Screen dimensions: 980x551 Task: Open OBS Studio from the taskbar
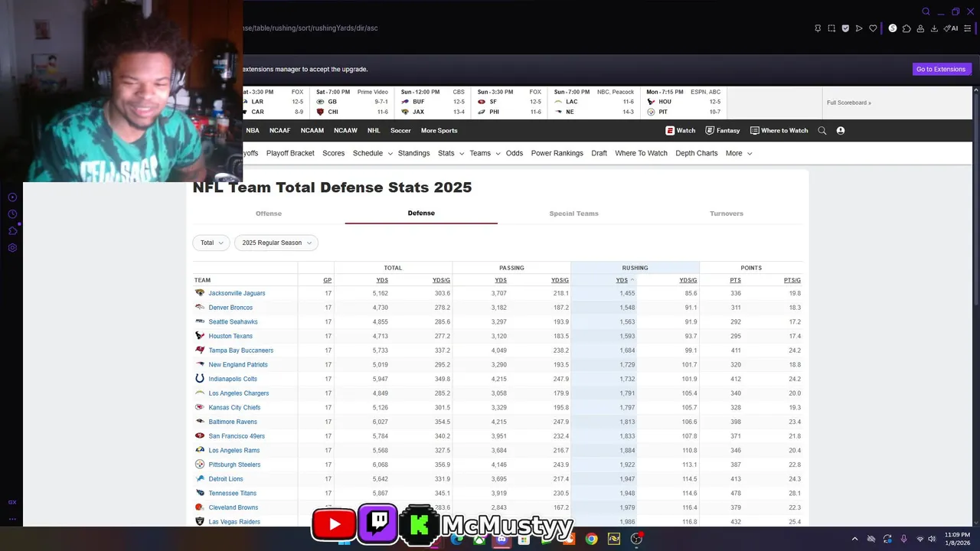[x=636, y=539]
